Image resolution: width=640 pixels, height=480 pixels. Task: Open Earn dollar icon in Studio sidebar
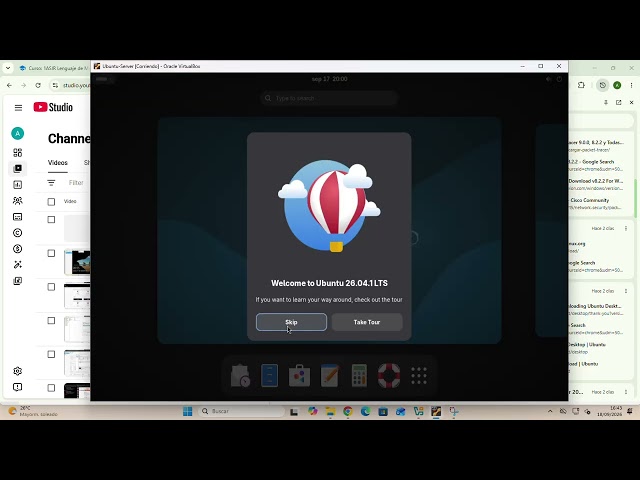click(x=18, y=249)
